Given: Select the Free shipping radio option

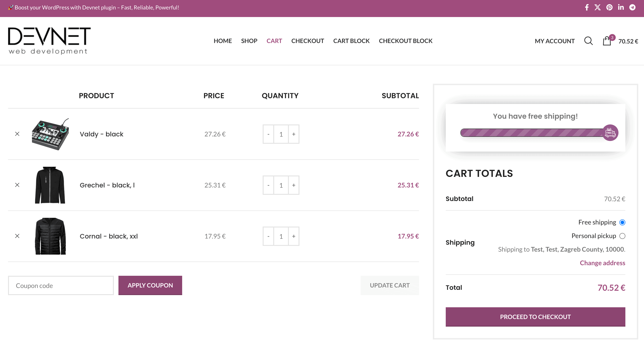Looking at the screenshot, I should coord(622,222).
